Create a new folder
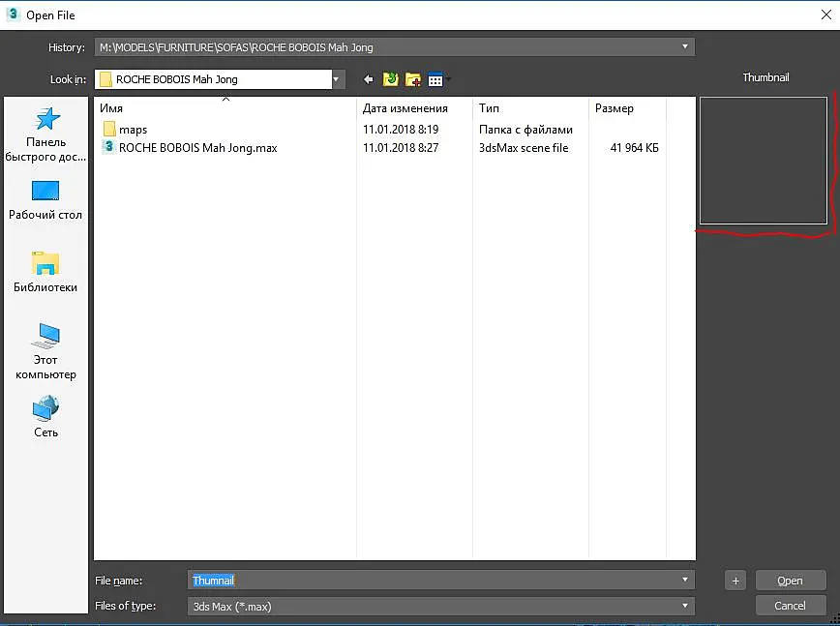840x626 pixels. 412,79
